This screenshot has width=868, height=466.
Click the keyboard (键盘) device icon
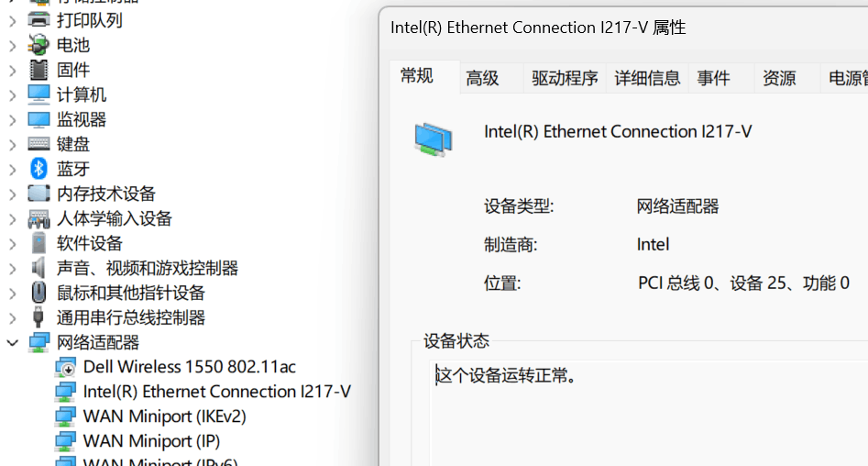[38, 143]
